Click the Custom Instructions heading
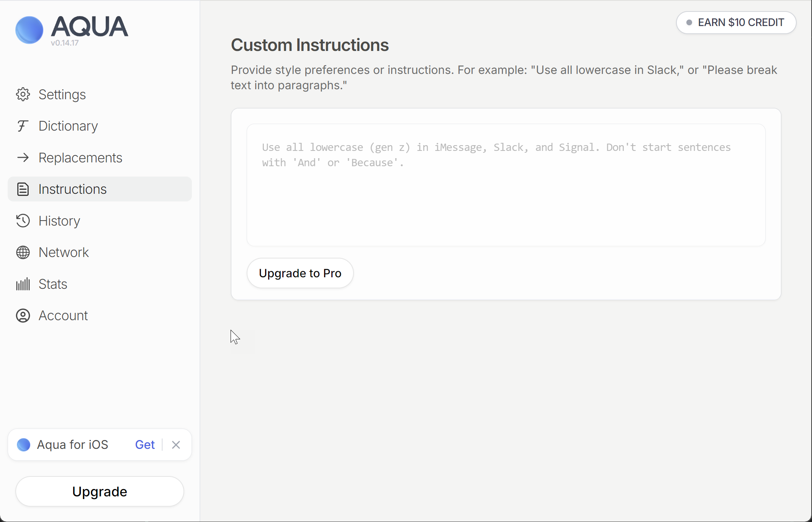 tap(309, 45)
